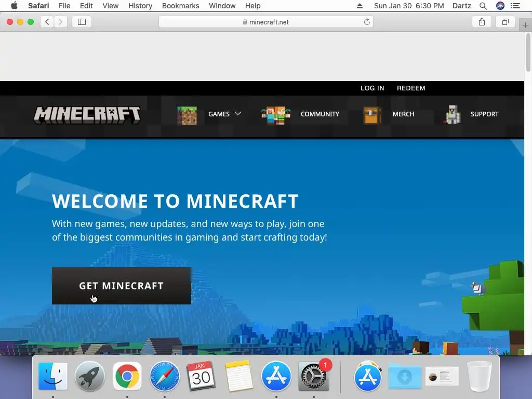Open the minimized window thumbnail in Dock
Screen dimensions: 532x399
tap(442, 376)
